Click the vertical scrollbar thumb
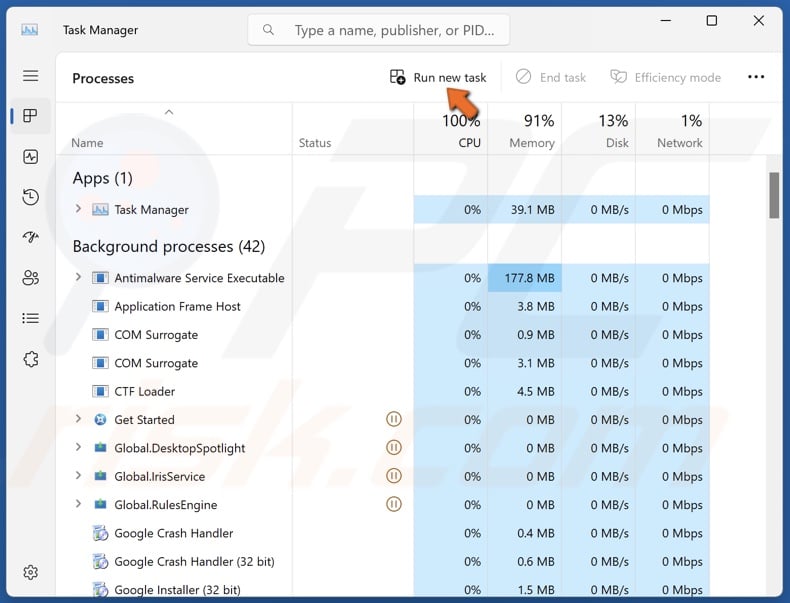790x603 pixels. pyautogui.click(x=774, y=195)
